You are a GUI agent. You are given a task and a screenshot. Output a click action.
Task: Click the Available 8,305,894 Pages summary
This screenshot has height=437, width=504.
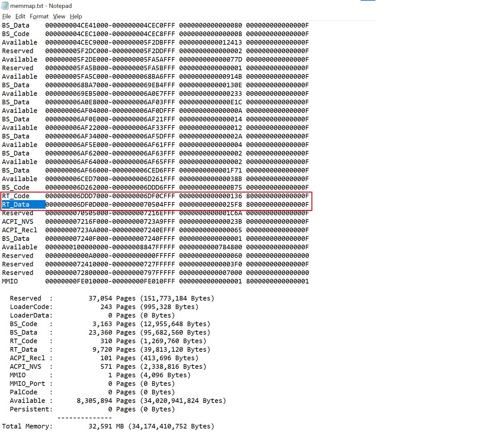pyautogui.click(x=118, y=401)
